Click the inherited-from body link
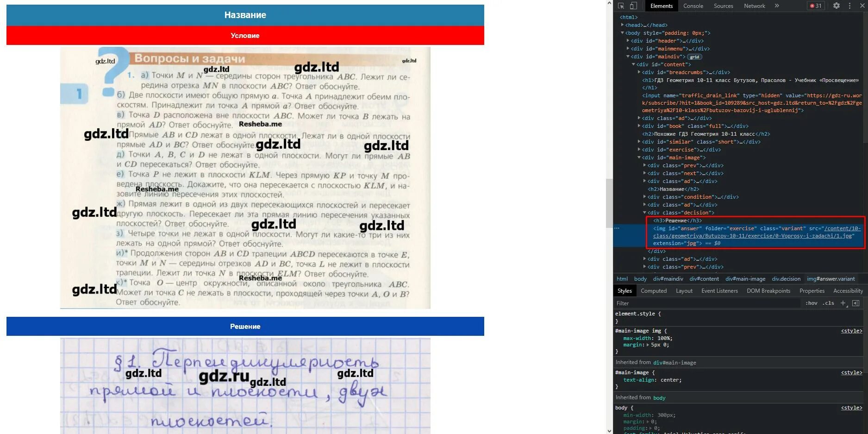868x434 pixels. pyautogui.click(x=659, y=398)
